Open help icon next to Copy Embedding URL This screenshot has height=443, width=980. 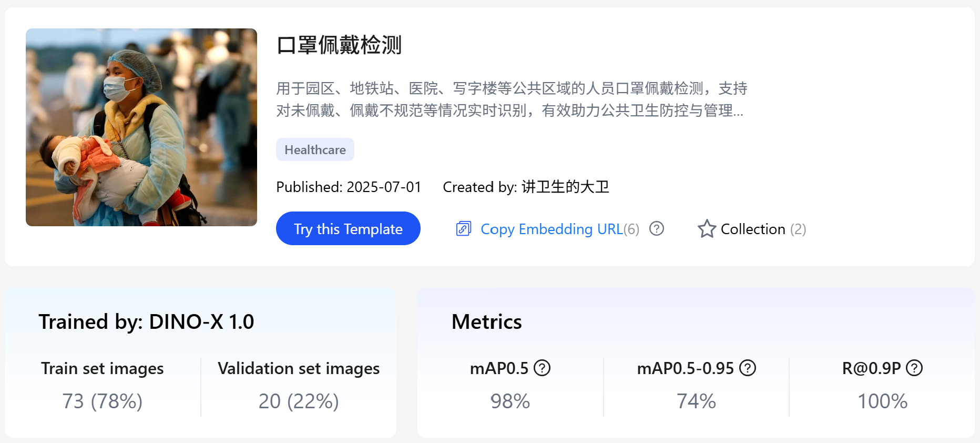click(x=657, y=228)
